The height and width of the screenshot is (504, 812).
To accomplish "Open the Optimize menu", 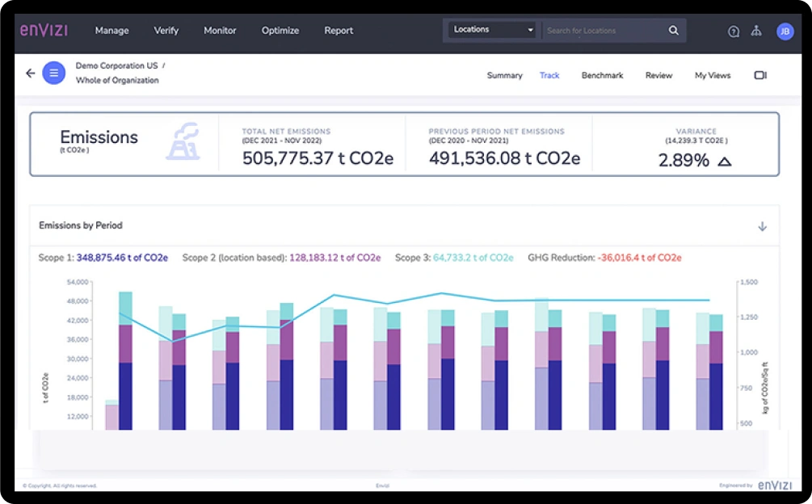I will [280, 31].
